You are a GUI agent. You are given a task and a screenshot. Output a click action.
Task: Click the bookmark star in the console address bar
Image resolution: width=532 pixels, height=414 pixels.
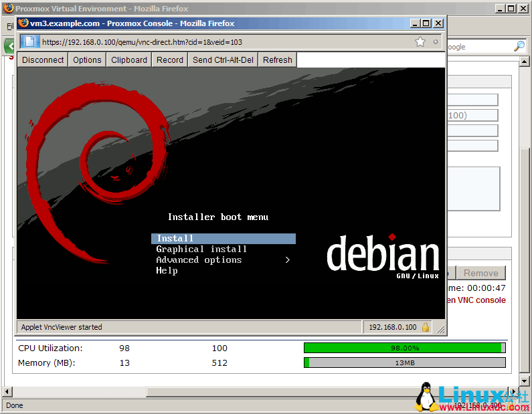pyautogui.click(x=420, y=41)
